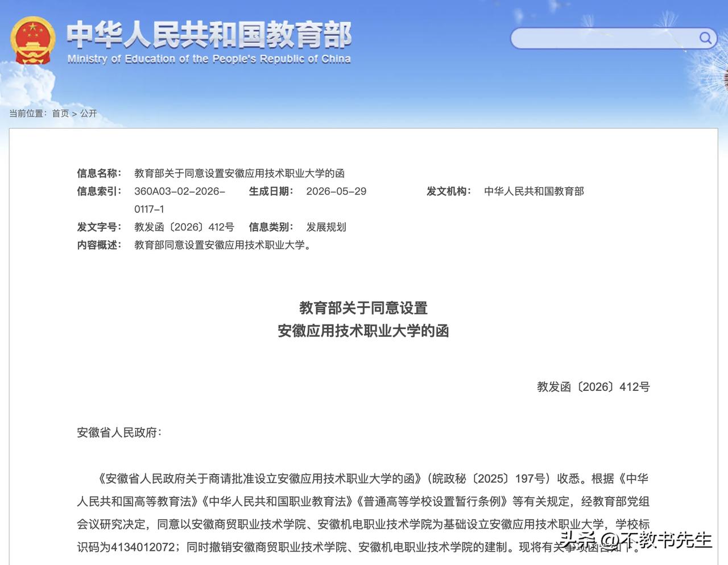Select issuing body 中华人民共和国教育部 value
728x565 pixels.
(534, 191)
